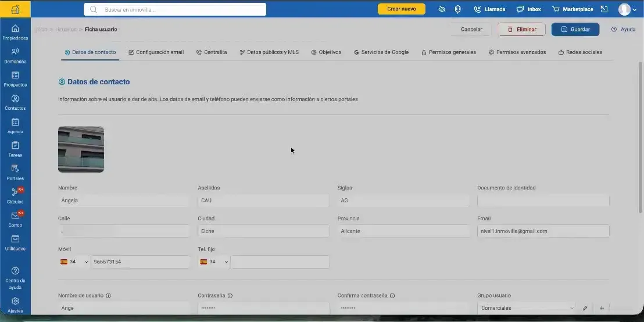The height and width of the screenshot is (322, 644).
Task: Open Contactos in the sidebar
Action: [15, 103]
